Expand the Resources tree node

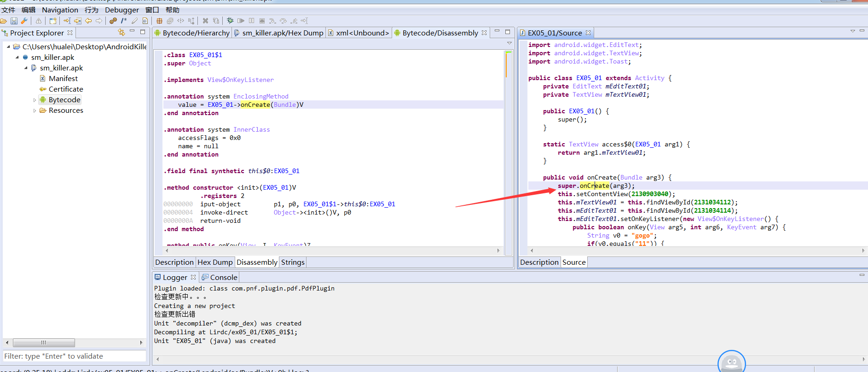(35, 110)
